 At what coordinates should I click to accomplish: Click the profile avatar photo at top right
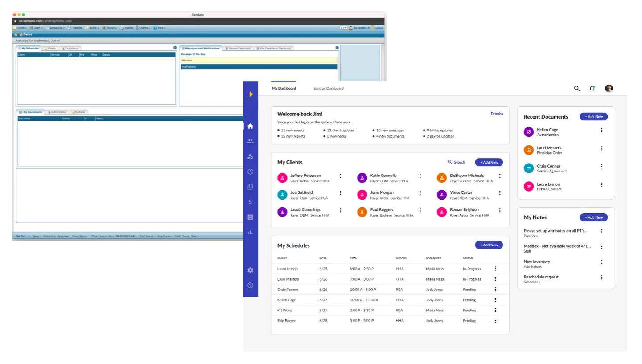click(609, 88)
